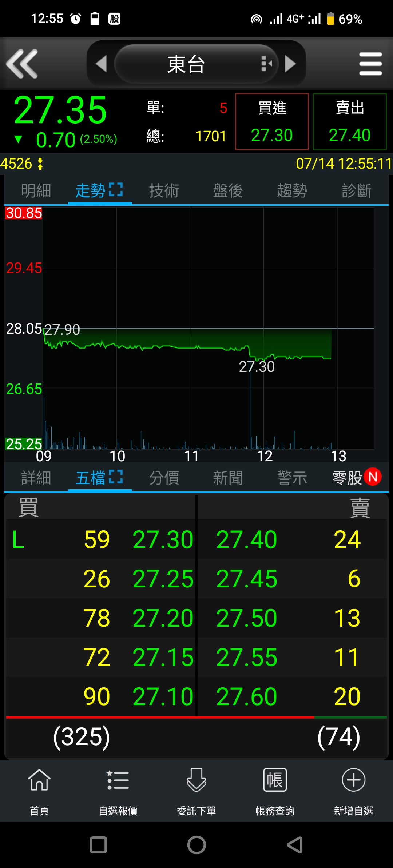The image size is (393, 868).
Task: Expand the 五檔 panel to fullscreen
Action: pyautogui.click(x=116, y=477)
